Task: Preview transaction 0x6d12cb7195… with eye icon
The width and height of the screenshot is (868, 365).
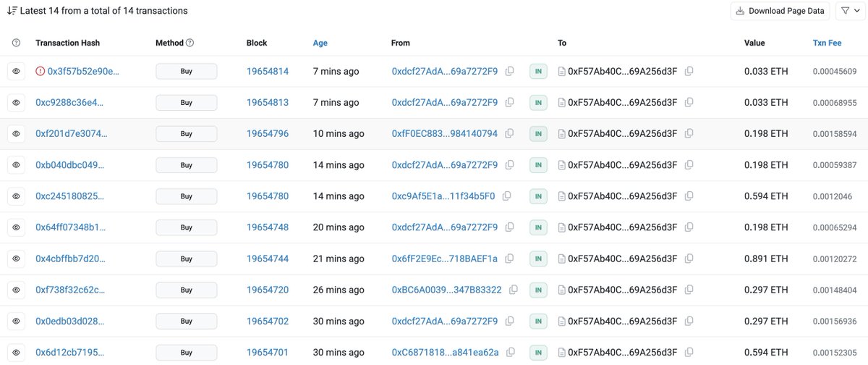Action: [x=17, y=352]
